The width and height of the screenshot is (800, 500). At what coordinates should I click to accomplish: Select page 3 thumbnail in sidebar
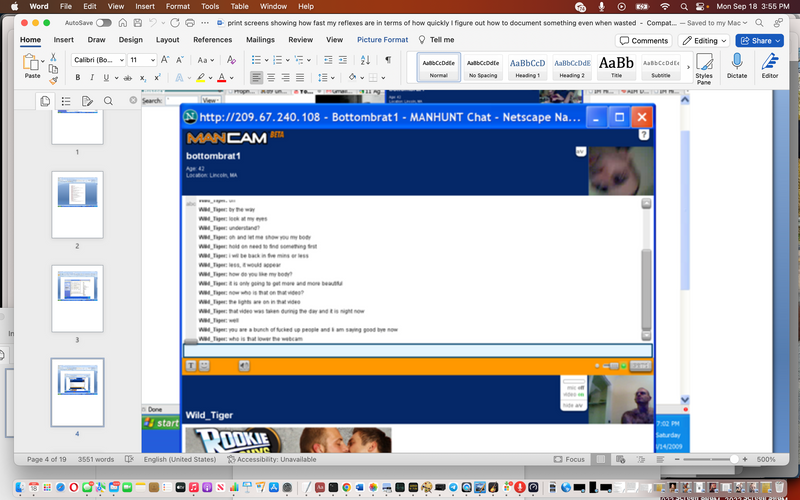[x=78, y=298]
